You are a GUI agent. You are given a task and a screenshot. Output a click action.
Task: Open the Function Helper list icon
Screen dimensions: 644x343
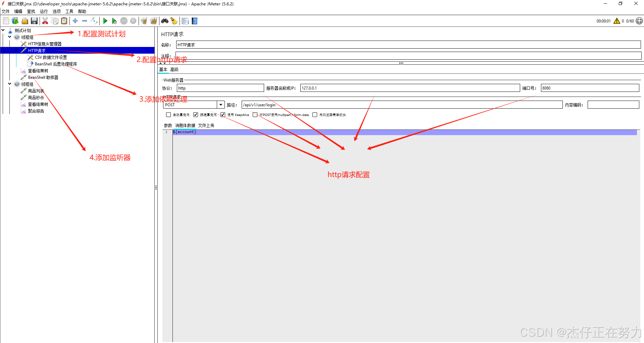click(185, 21)
